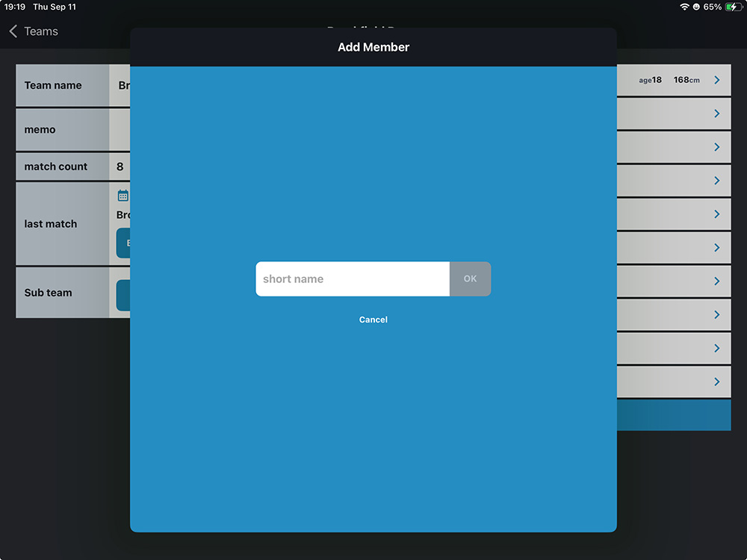Expand the third member row chevron

(x=716, y=147)
